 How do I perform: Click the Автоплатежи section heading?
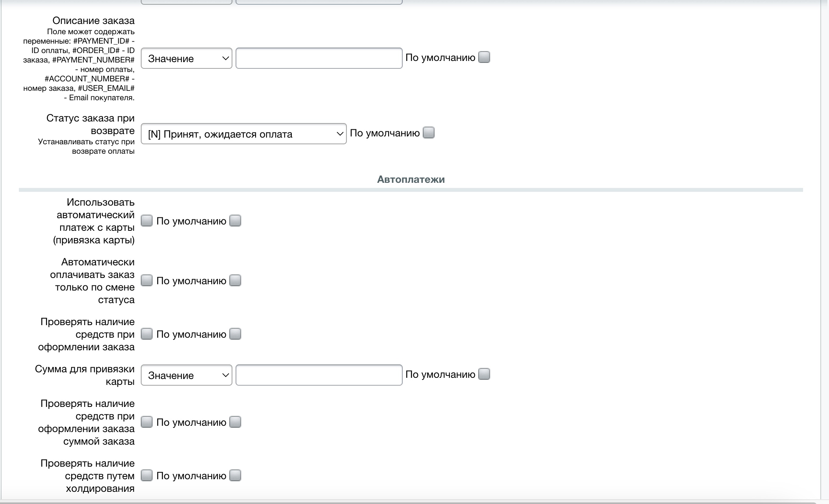click(411, 180)
